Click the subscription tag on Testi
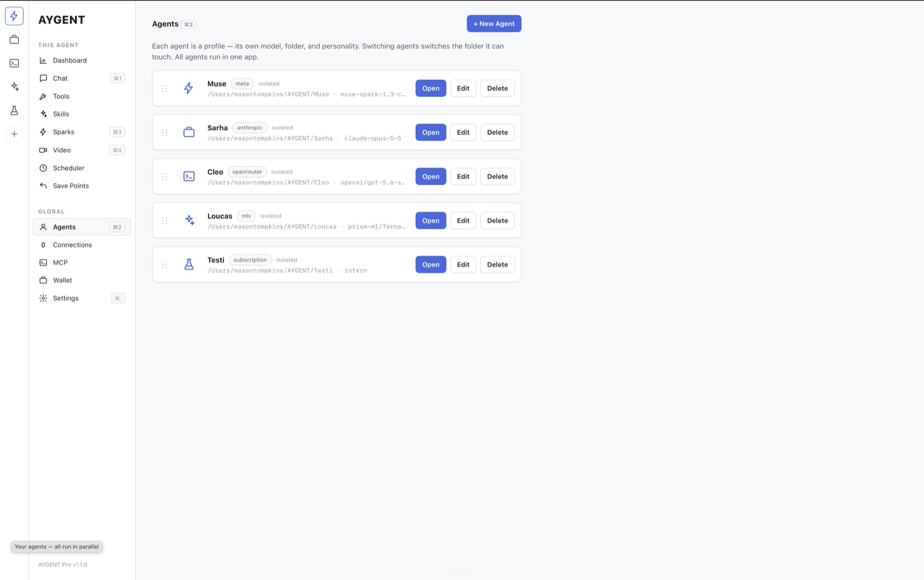 click(250, 260)
